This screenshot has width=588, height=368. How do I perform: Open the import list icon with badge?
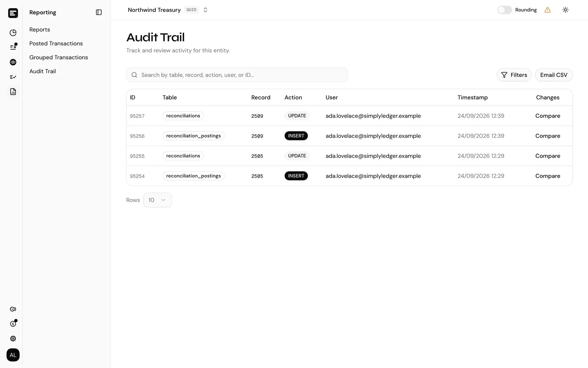click(x=13, y=47)
